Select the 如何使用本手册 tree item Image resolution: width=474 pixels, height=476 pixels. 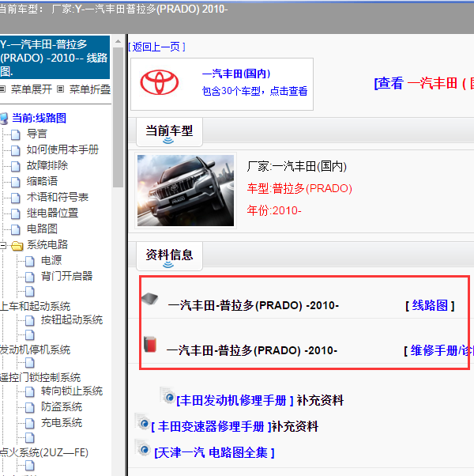[x=62, y=149]
